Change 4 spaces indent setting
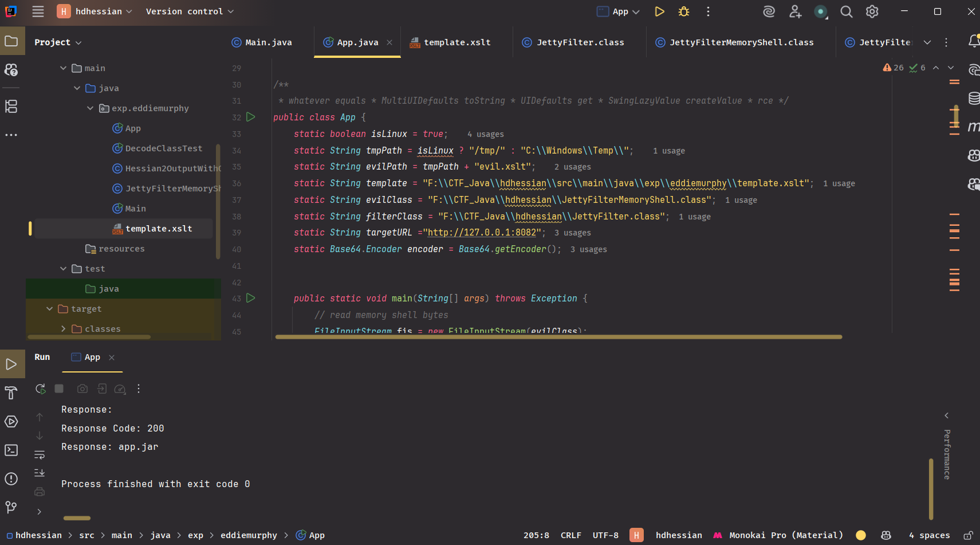This screenshot has height=545, width=980. (x=929, y=535)
